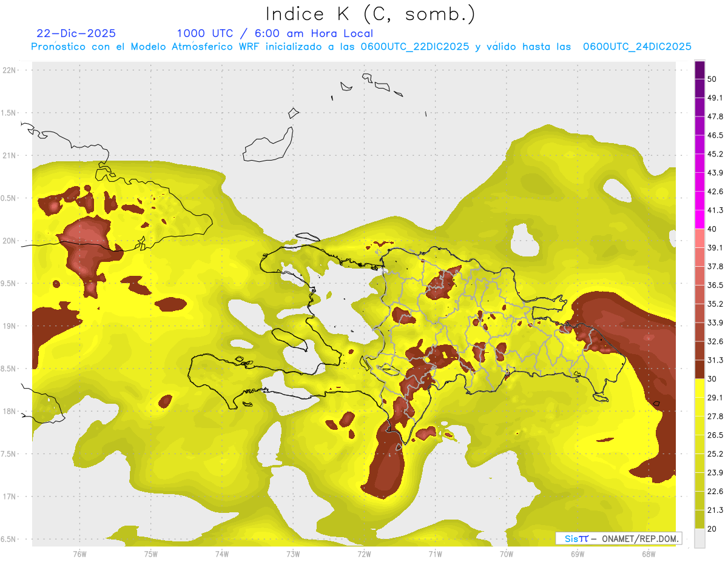Click the 20N latitude label
Viewport: 728px width, 562px height.
coord(9,241)
